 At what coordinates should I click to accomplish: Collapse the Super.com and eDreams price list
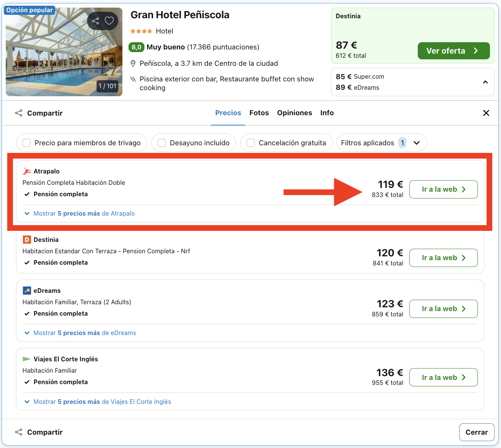tap(485, 82)
